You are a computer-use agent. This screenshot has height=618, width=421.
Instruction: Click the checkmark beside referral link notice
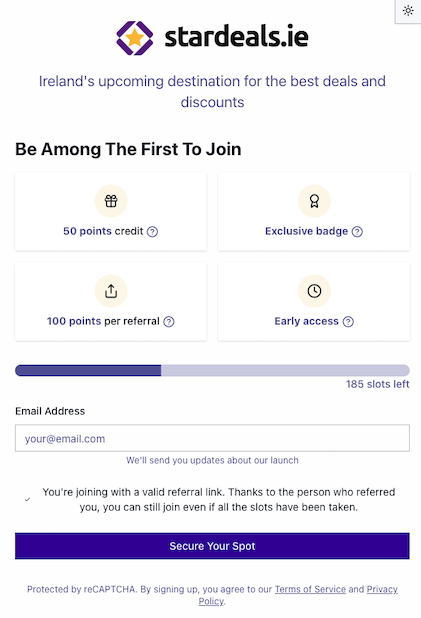pyautogui.click(x=27, y=499)
